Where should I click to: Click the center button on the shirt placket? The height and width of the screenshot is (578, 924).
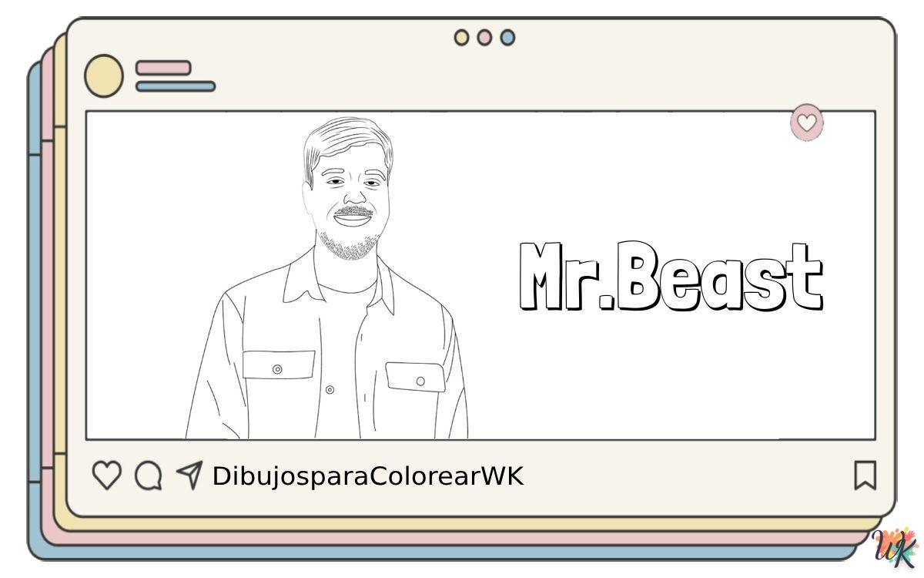(330, 390)
